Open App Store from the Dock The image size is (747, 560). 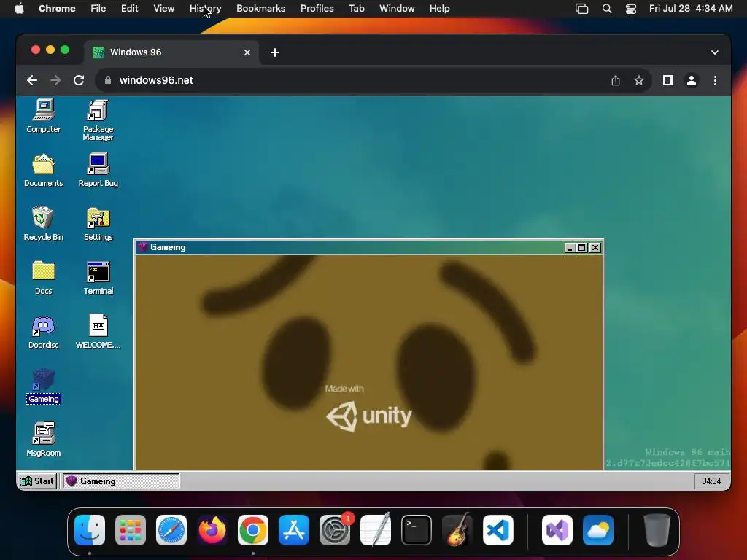coord(294,530)
